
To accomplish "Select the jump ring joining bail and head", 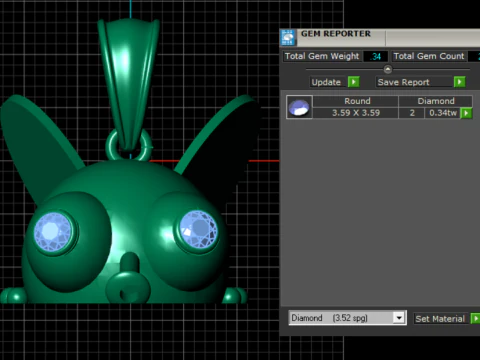I will (129, 146).
